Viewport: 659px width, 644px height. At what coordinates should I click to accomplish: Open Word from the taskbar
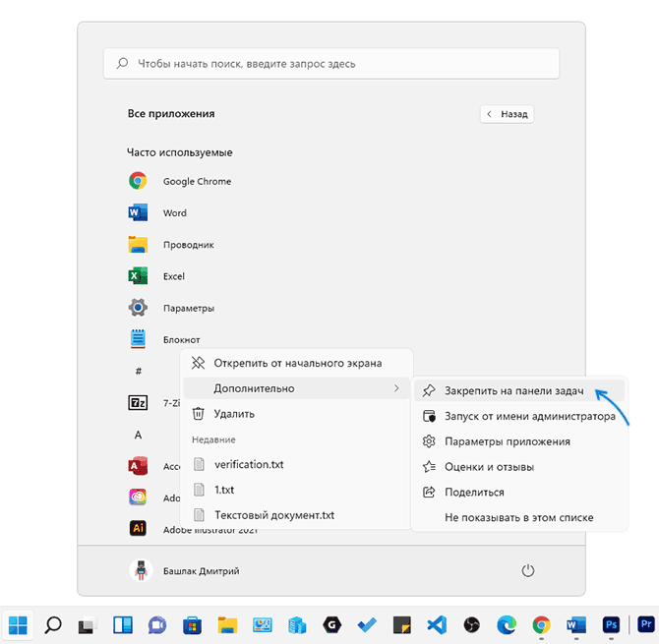click(576, 625)
